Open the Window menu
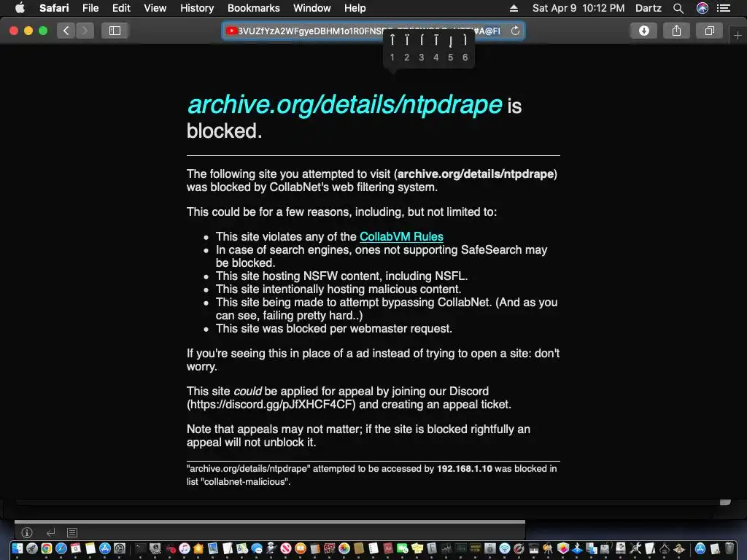Screen dimensions: 747x560 (311, 8)
